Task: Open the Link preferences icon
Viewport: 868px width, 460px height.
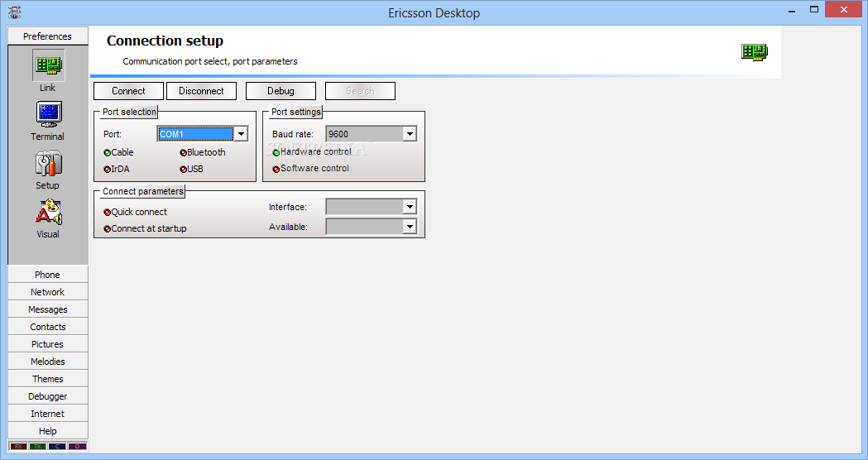Action: (49, 65)
